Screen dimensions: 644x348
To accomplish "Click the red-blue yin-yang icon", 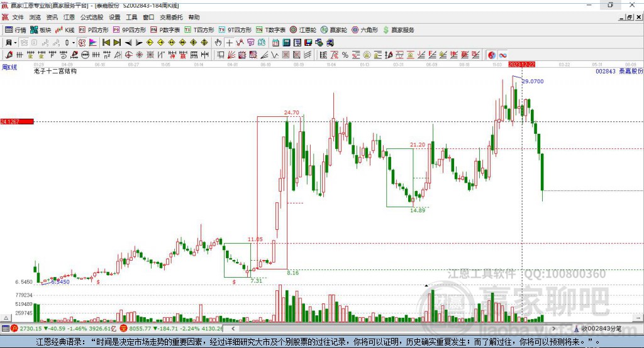I will pos(492,55).
